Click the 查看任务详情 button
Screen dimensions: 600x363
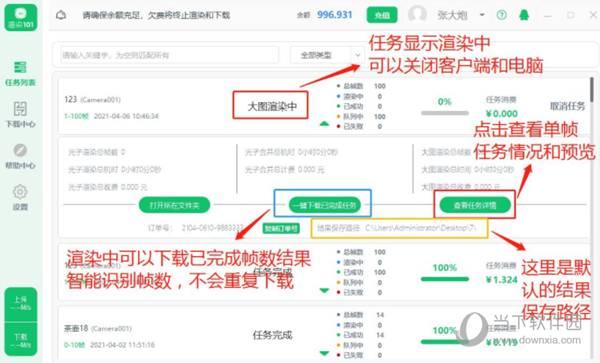pyautogui.click(x=475, y=205)
